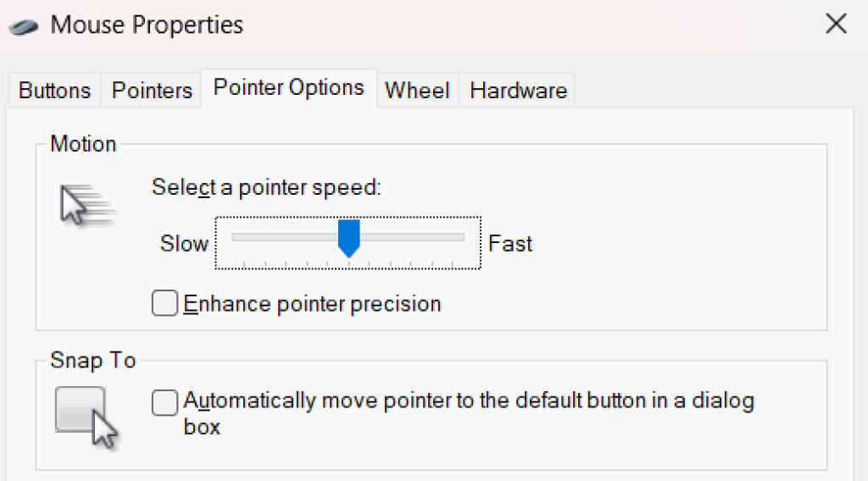This screenshot has height=481, width=868.
Task: Click the Slow label beside the slider
Action: (184, 244)
